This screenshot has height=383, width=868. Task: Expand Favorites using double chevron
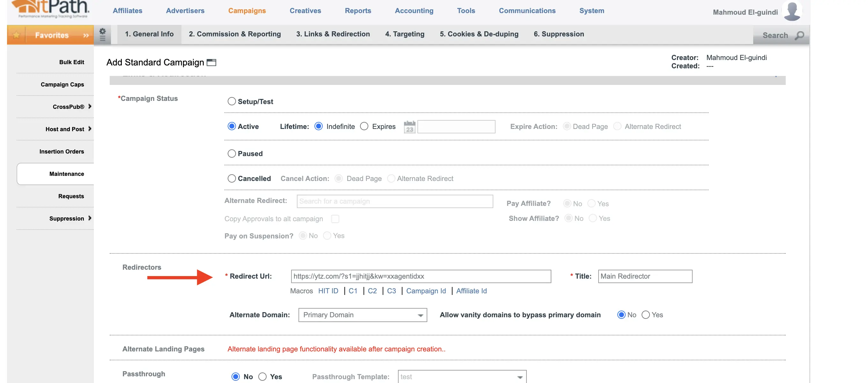coord(86,35)
